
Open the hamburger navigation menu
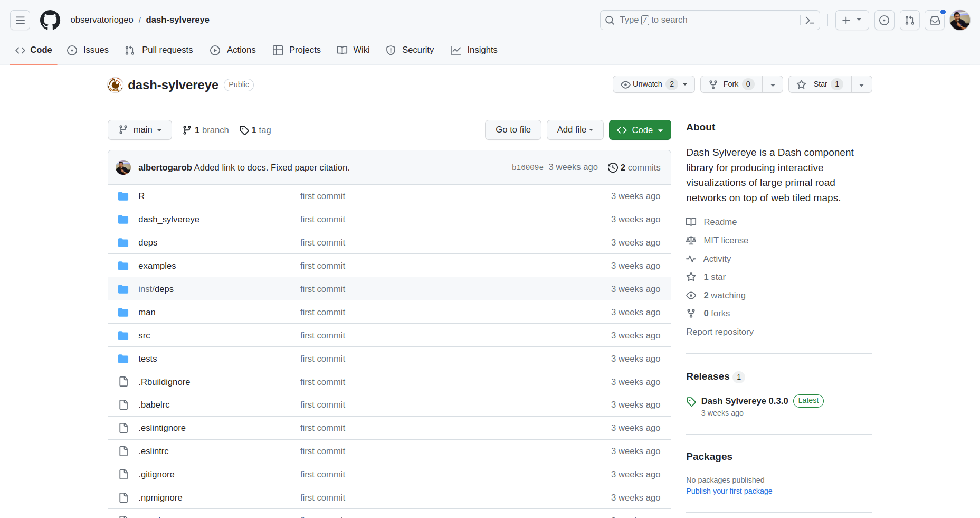20,20
